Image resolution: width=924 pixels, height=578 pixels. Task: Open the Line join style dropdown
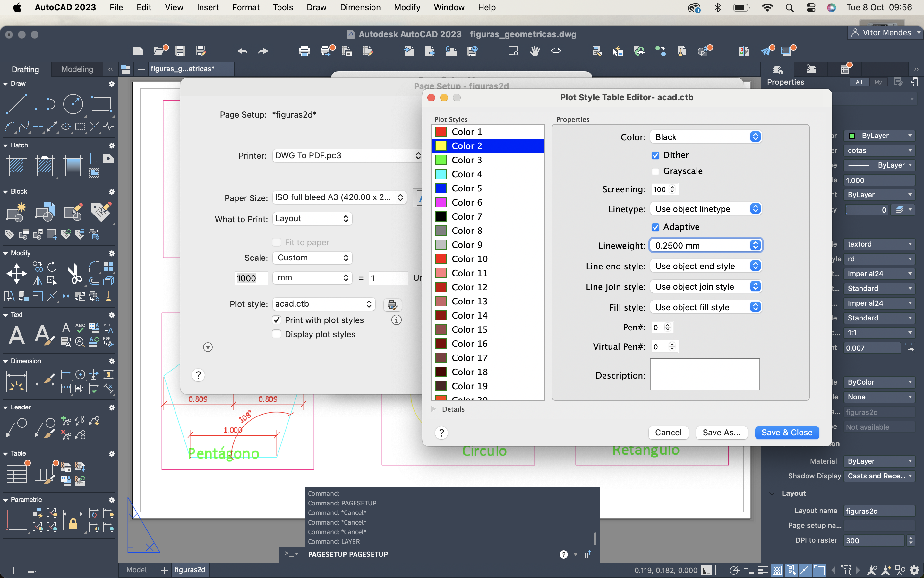(x=706, y=287)
